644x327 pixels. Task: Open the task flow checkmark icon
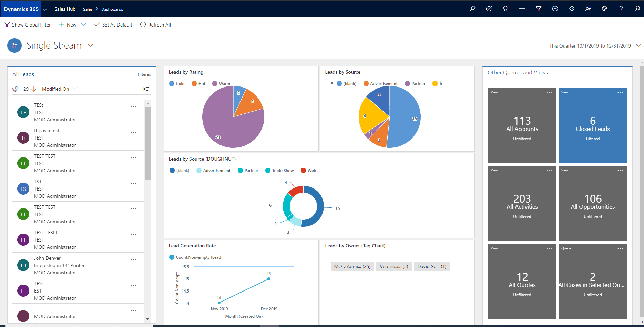click(489, 9)
